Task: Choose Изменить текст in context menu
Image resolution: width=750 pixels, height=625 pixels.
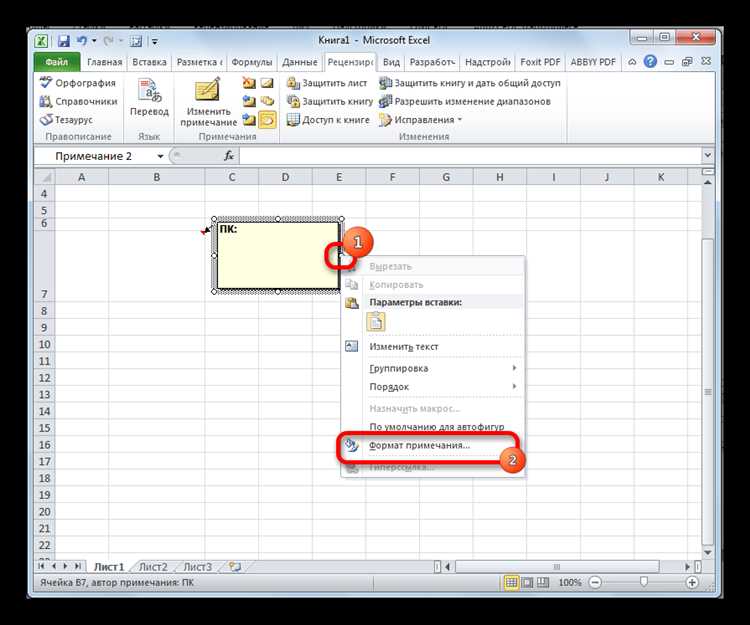Action: [x=432, y=346]
